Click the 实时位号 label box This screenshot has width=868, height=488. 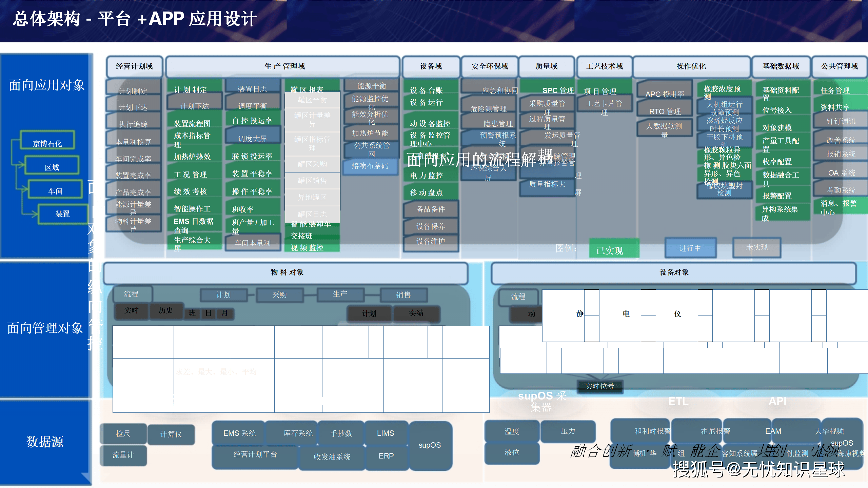[x=599, y=386]
